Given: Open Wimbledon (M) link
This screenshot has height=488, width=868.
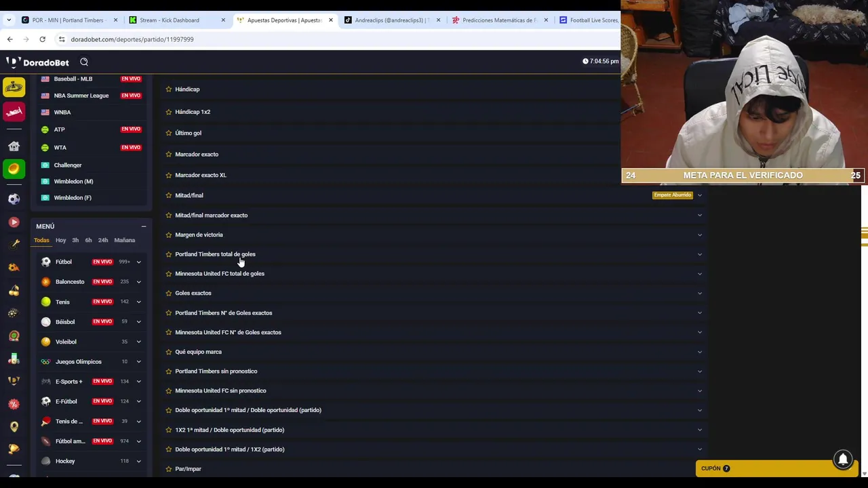Looking at the screenshot, I should click(x=73, y=182).
